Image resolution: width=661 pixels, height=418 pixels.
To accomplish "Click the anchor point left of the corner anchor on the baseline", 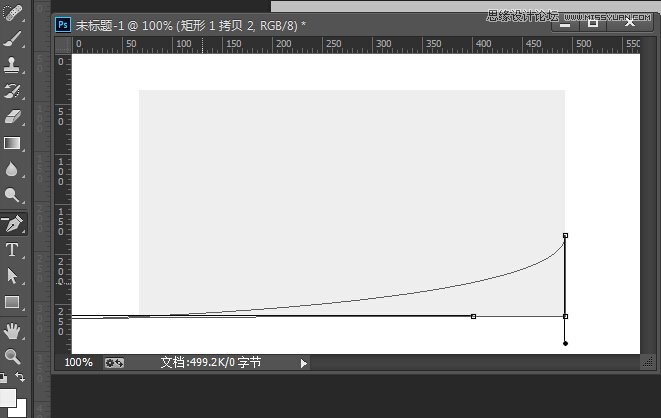I will [473, 316].
